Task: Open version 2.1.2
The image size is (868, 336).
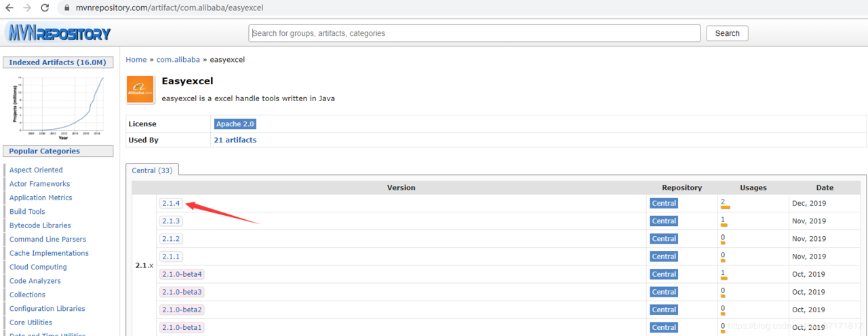Action: click(171, 238)
